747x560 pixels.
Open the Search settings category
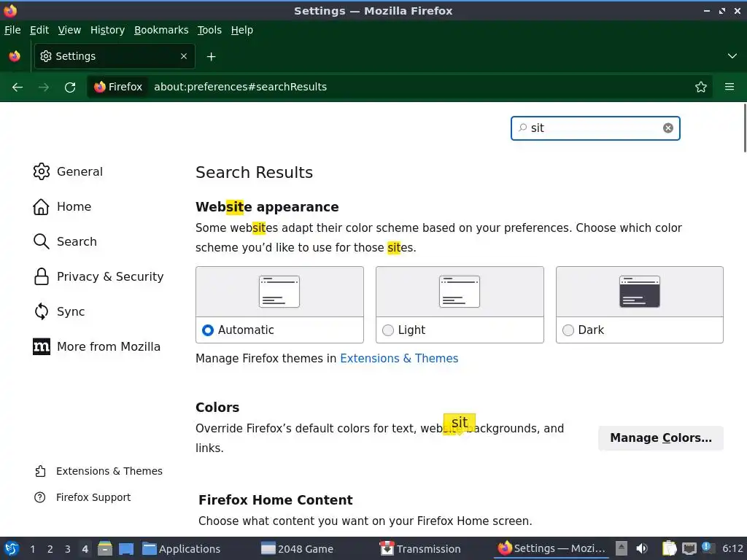tap(65, 241)
